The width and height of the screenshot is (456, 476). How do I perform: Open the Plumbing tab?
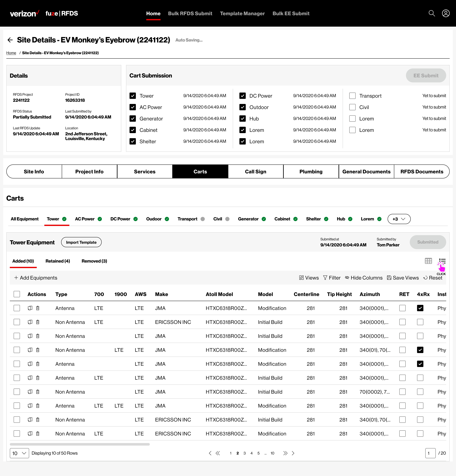point(311,171)
